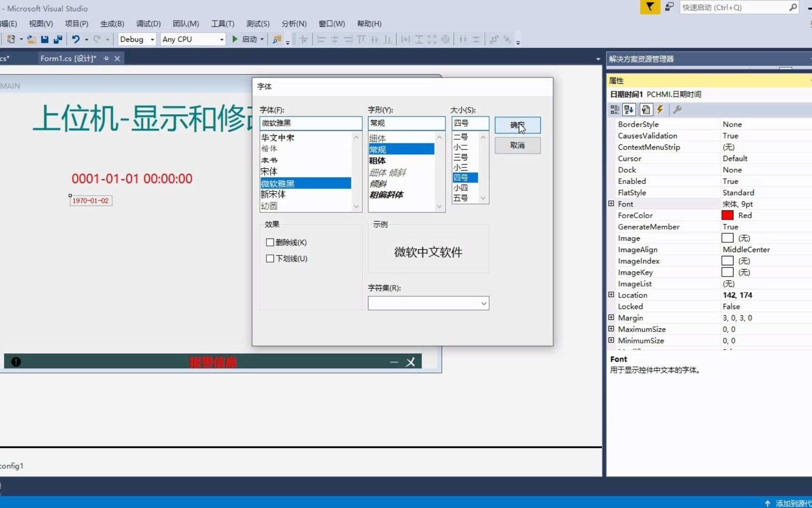Screen dimensions: 812x508
Task: Select 小四 in the size list
Action: point(461,188)
